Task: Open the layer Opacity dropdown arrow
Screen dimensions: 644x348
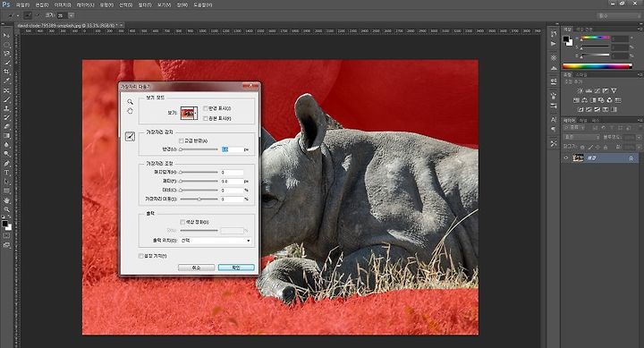Action: (639, 137)
